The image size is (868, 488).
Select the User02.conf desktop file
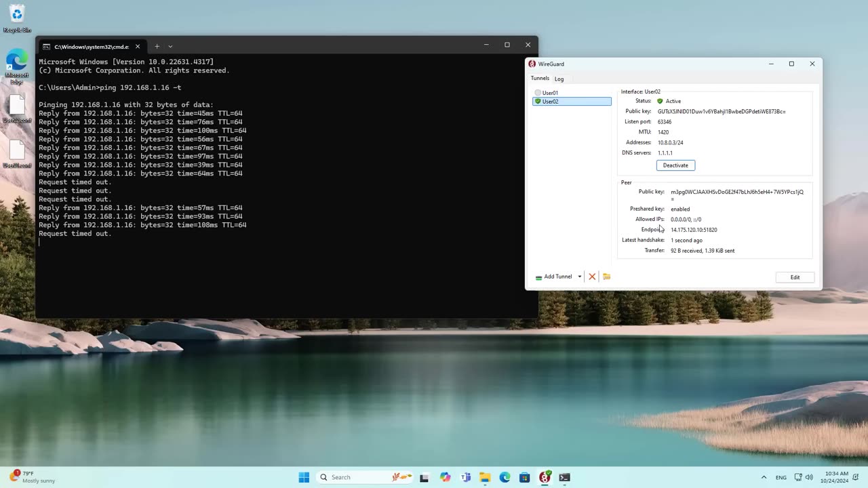17,108
